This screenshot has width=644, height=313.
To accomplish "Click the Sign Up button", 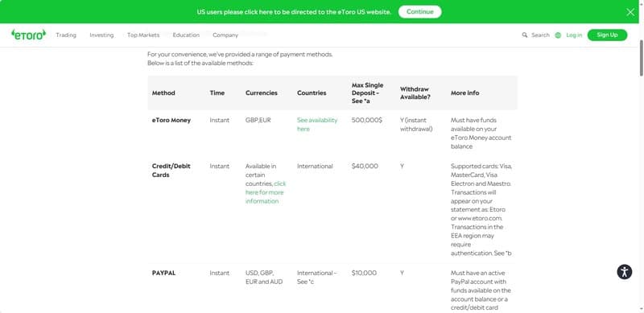I will tap(607, 35).
